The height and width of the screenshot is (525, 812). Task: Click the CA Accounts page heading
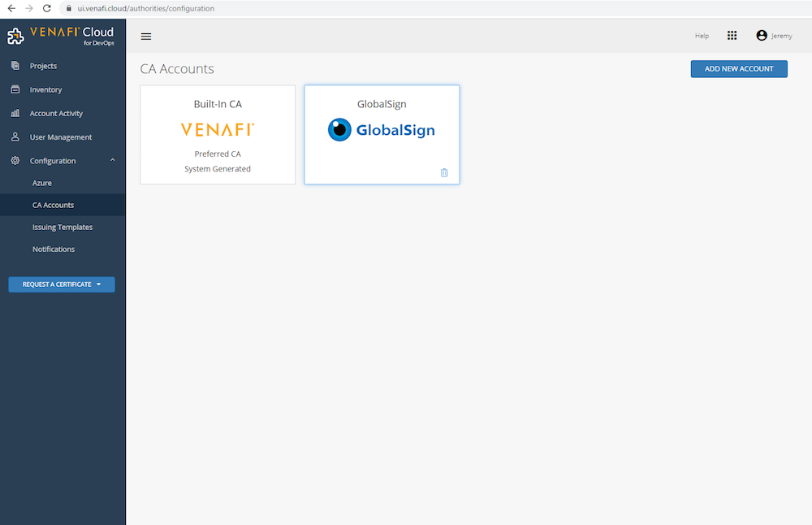click(x=177, y=69)
